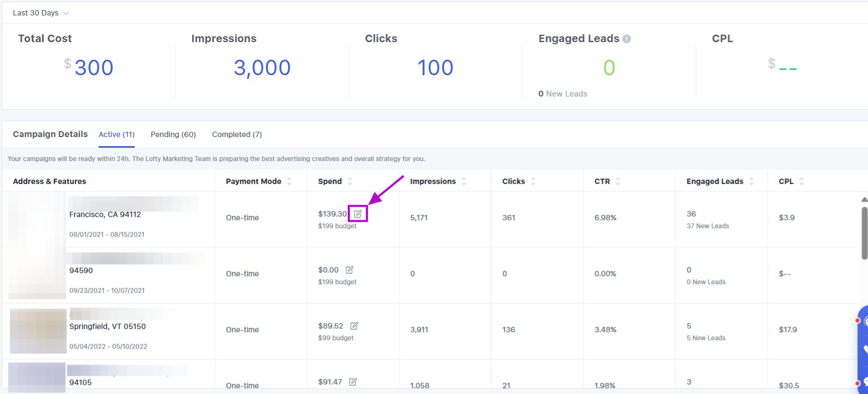Open the Last 30 Days date dropdown

(x=41, y=13)
